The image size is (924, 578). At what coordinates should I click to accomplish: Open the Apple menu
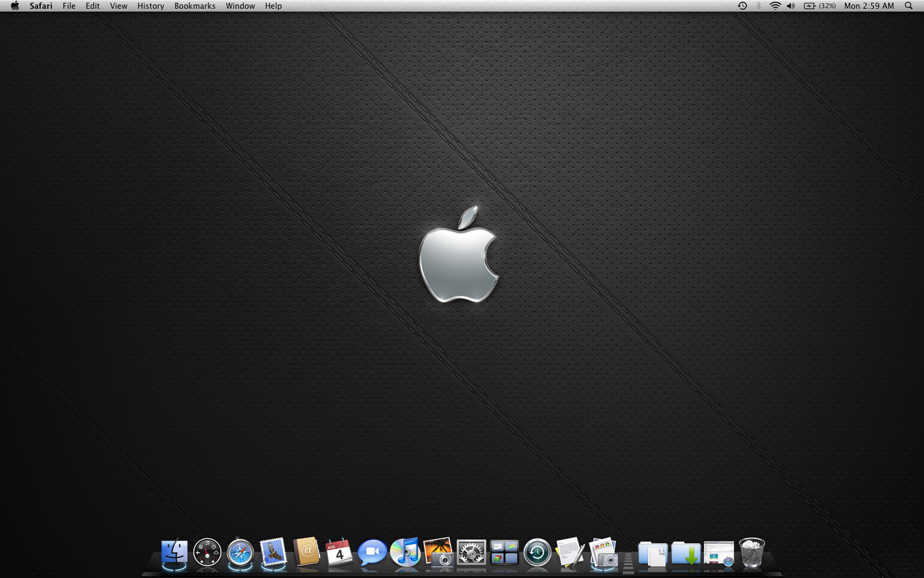15,6
